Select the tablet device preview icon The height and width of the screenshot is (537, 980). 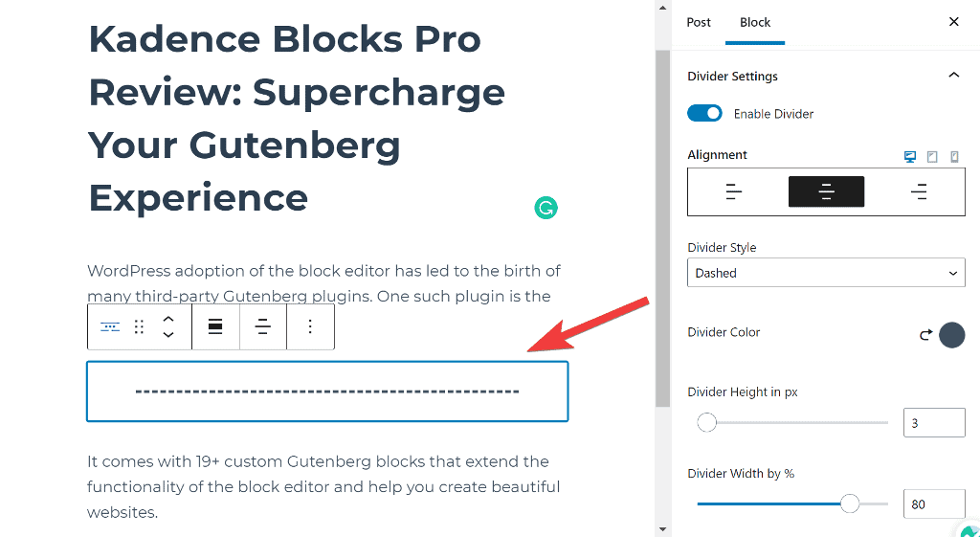point(932,157)
